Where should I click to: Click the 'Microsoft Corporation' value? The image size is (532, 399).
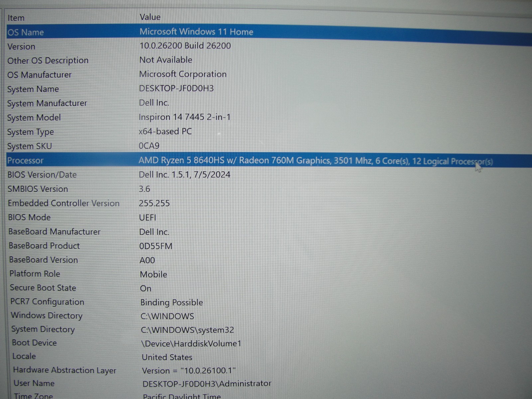click(x=183, y=74)
